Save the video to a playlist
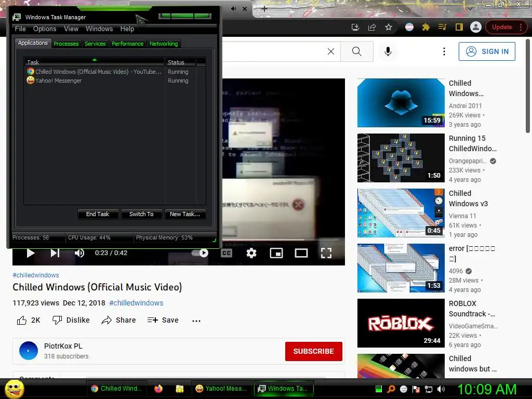This screenshot has height=399, width=532. pyautogui.click(x=163, y=320)
